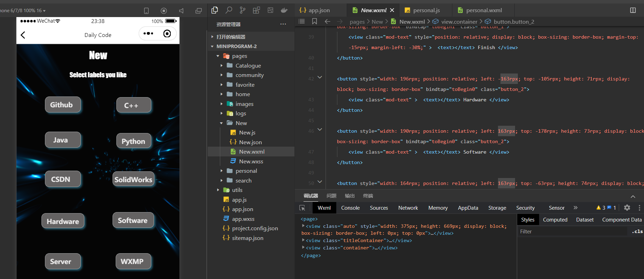Fold code at line 42
The height and width of the screenshot is (279, 644).
320,77
